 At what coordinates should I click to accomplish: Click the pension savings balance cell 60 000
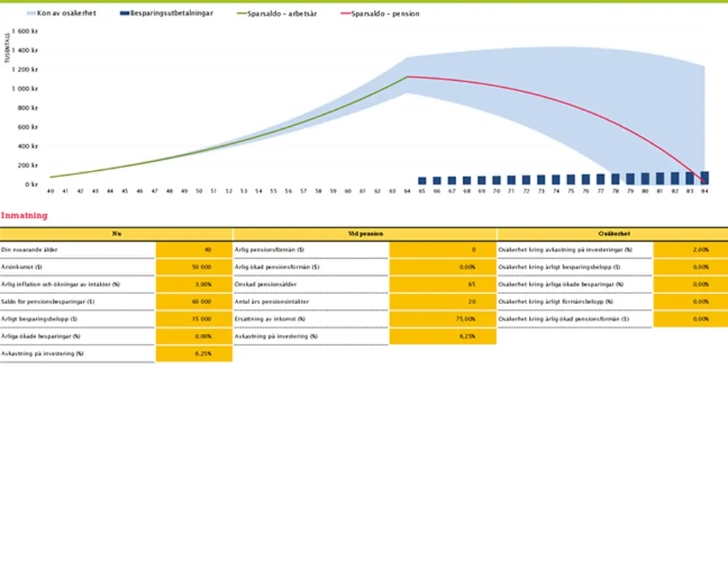[193, 301]
